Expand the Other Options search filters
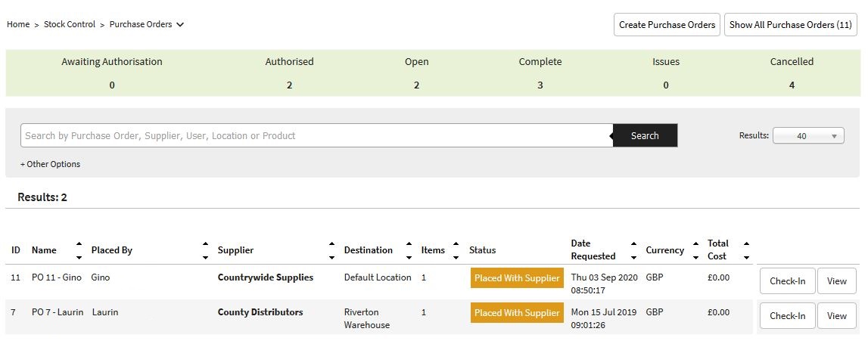The height and width of the screenshot is (344, 868). click(50, 164)
